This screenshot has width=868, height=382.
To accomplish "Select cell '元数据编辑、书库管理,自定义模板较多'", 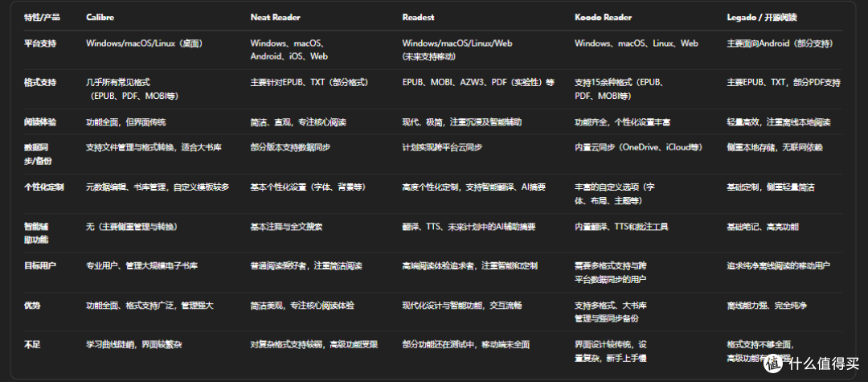I will [x=158, y=187].
